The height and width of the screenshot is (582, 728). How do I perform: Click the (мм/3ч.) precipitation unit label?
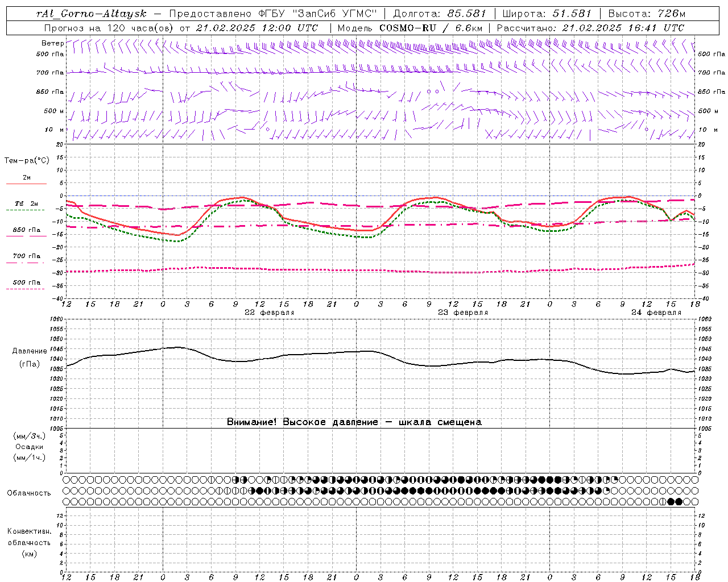coord(29,436)
